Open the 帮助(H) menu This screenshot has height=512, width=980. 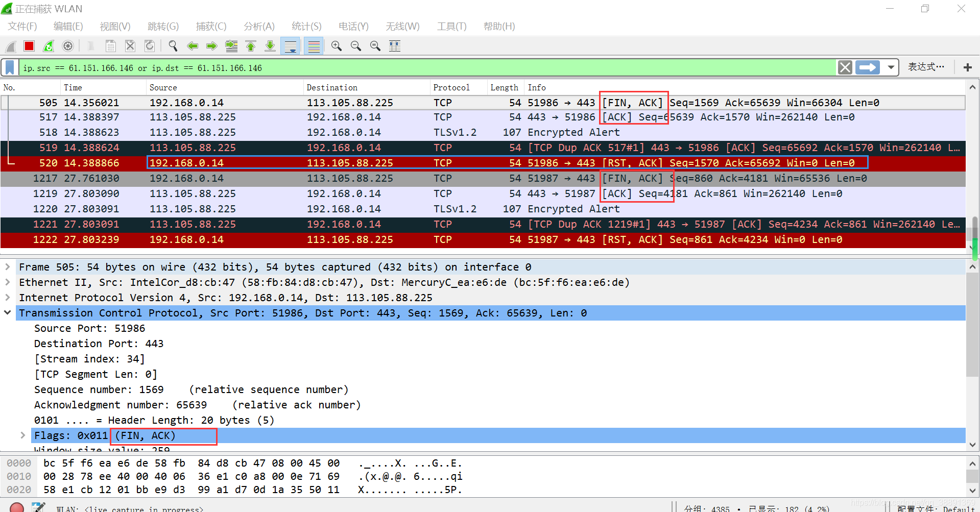[x=499, y=26]
